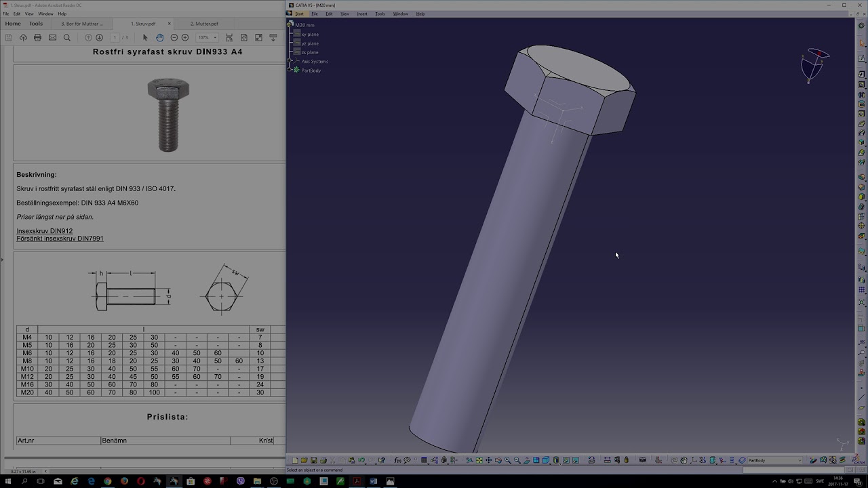Screen dimensions: 868x488
Task: Select the 'zx plane' tree node
Action: click(x=310, y=52)
